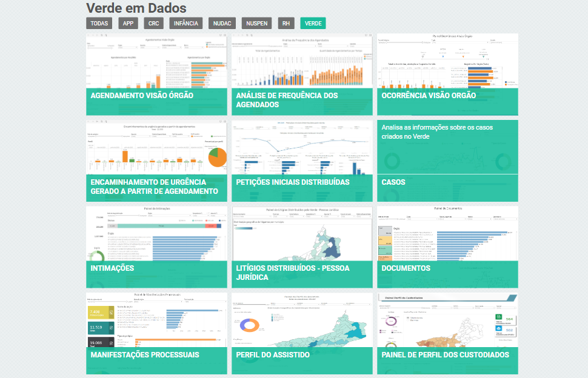The height and width of the screenshot is (378, 588).
Task: Open Análise de Frequência dos Agendados panel
Action: click(302, 74)
